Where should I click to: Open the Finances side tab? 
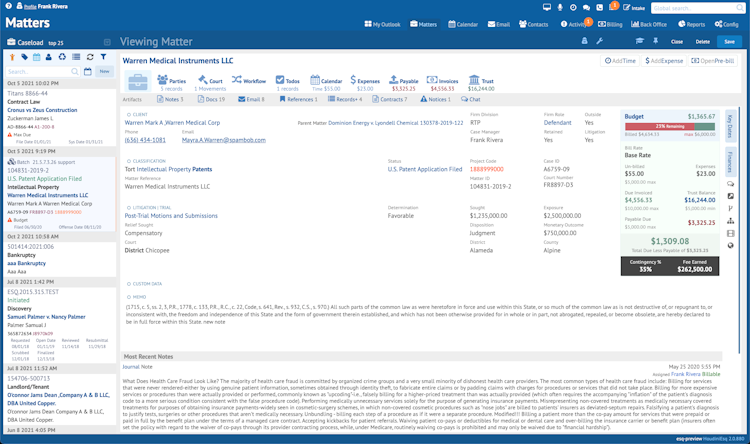(x=730, y=162)
